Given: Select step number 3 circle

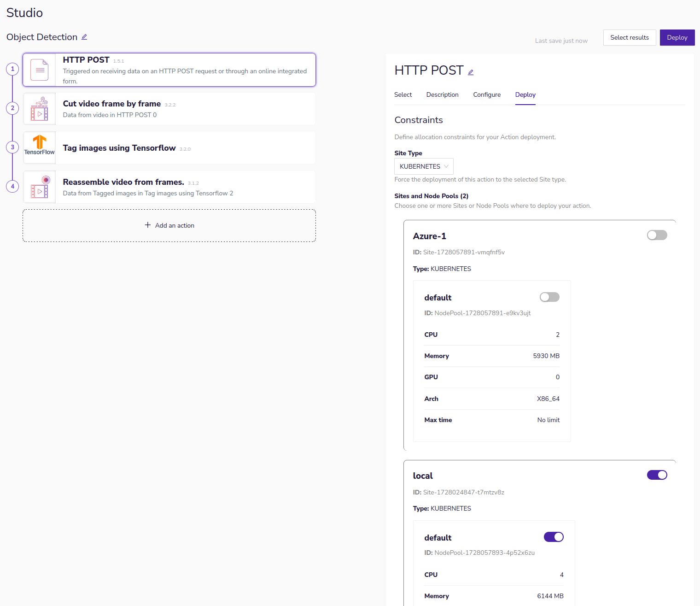Looking at the screenshot, I should [12, 147].
